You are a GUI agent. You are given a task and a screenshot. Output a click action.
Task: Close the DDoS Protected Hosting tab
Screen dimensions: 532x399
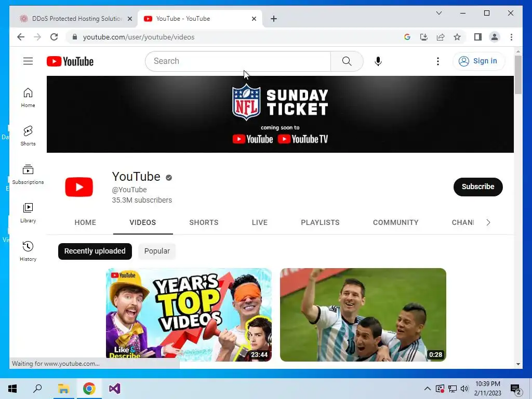(x=129, y=19)
